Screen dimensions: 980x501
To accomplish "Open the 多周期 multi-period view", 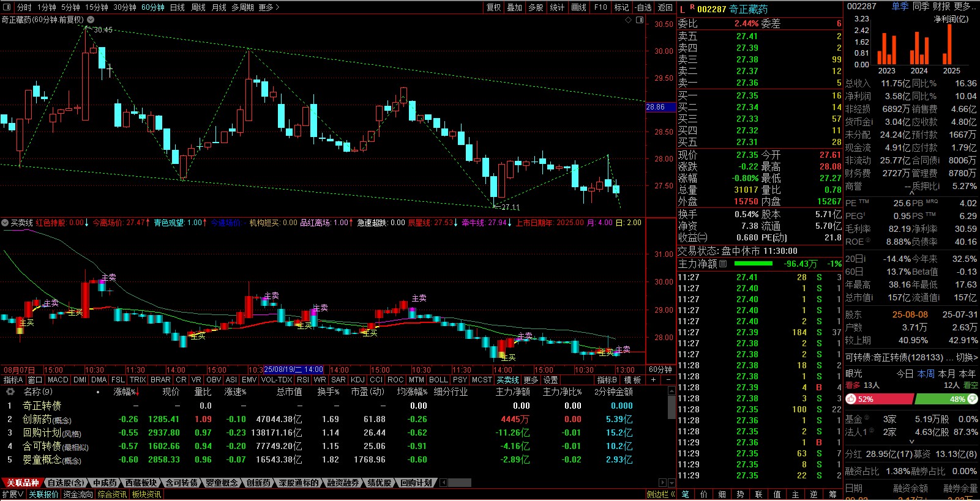I will (x=242, y=7).
